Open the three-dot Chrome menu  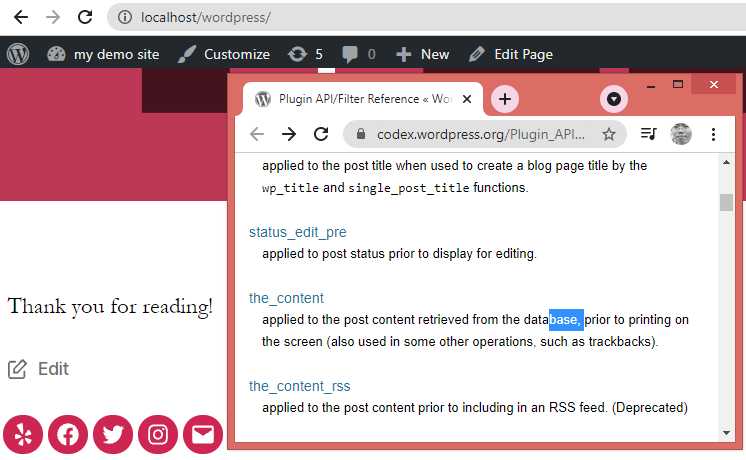click(714, 134)
